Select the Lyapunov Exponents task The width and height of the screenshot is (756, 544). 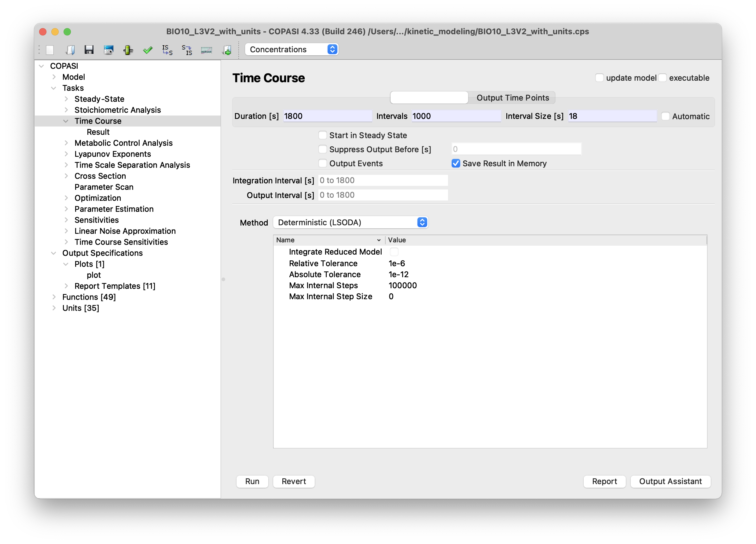tap(113, 154)
